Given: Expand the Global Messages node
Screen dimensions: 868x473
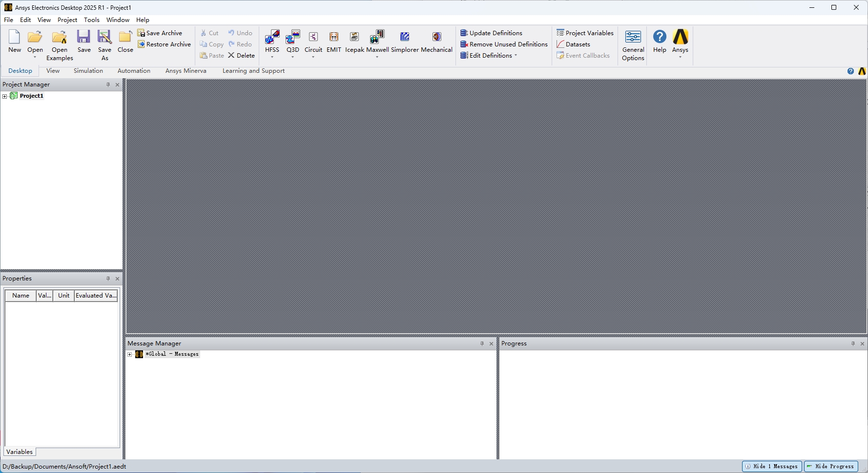Looking at the screenshot, I should pyautogui.click(x=130, y=354).
